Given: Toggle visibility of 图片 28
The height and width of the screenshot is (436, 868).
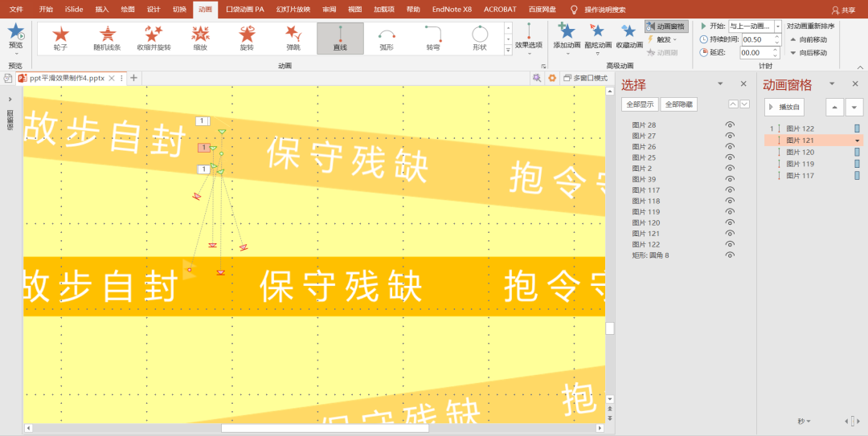Looking at the screenshot, I should click(x=730, y=125).
